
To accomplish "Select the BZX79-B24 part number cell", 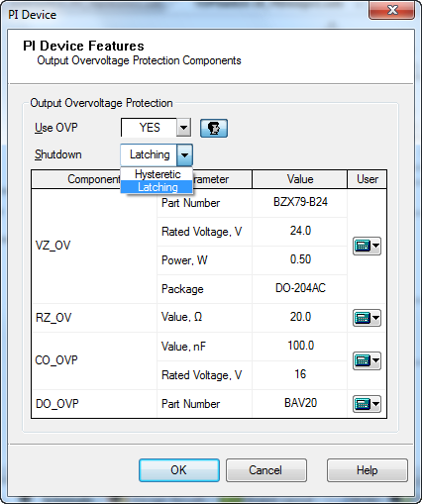I will [300, 202].
